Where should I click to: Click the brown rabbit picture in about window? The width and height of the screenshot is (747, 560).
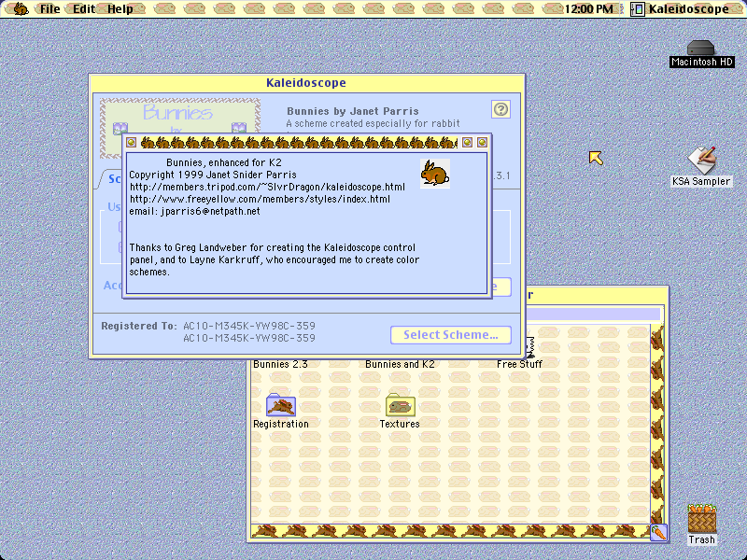coord(435,174)
